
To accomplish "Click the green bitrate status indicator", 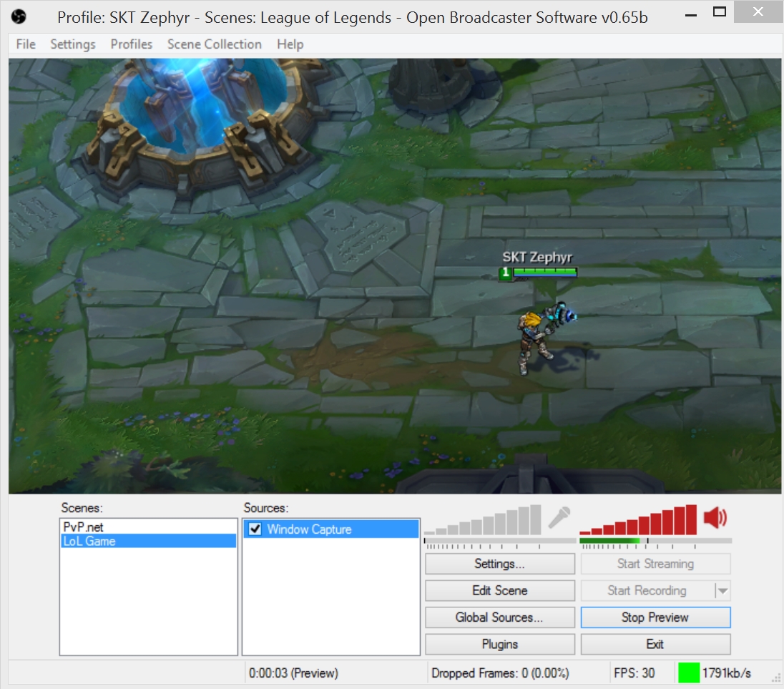I will pos(688,673).
